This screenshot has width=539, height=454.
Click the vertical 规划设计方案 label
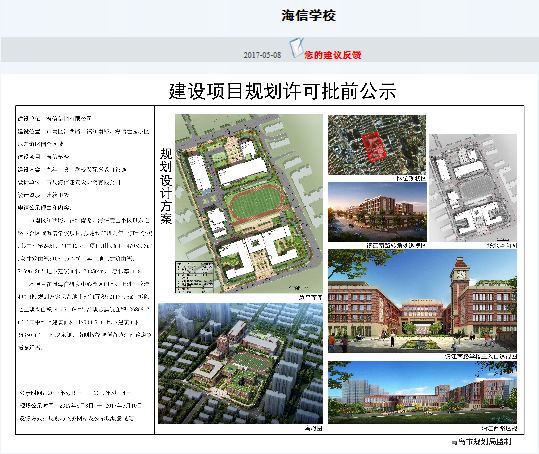click(166, 186)
